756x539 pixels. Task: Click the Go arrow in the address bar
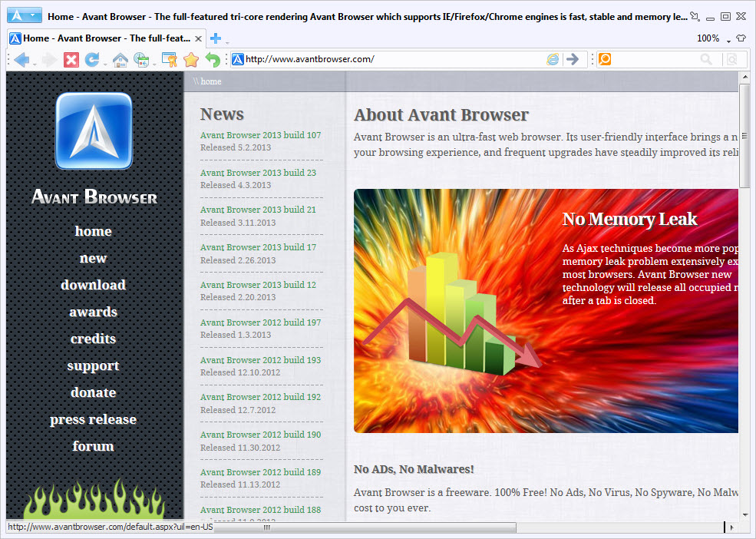573,59
